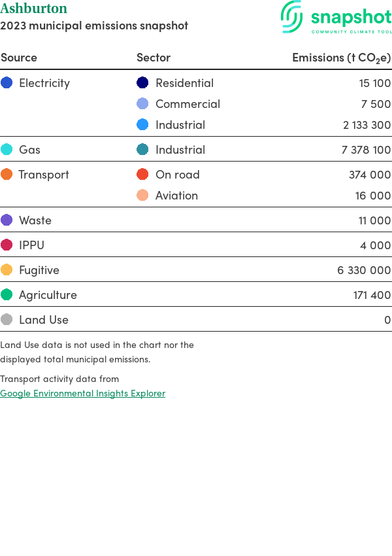392x556 pixels.
Task: Select the Waste purple dot
Action: pyautogui.click(x=7, y=220)
